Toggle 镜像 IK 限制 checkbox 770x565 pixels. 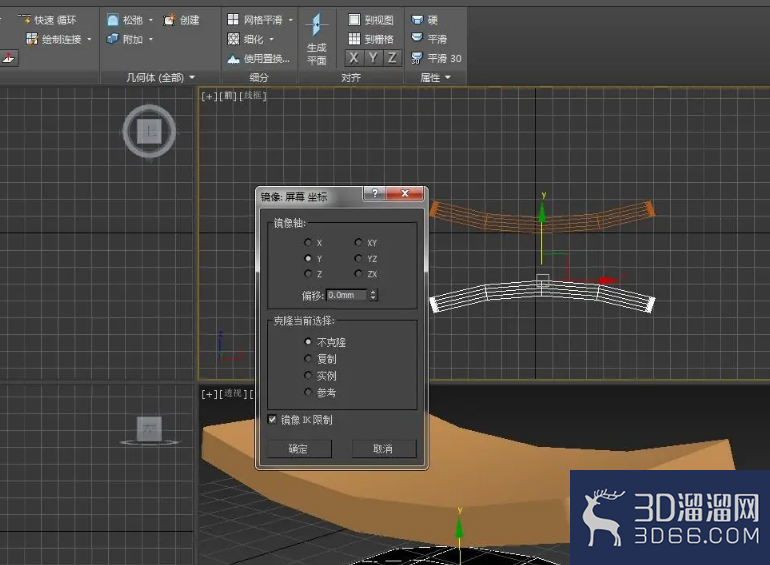[x=273, y=419]
